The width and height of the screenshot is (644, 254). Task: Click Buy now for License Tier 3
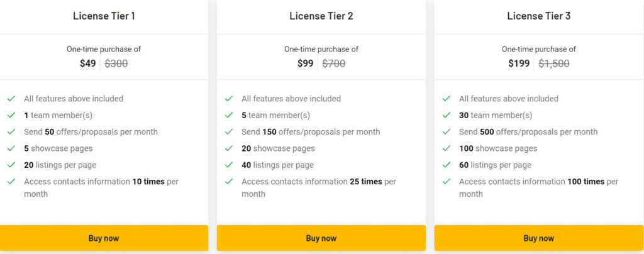[539, 238]
